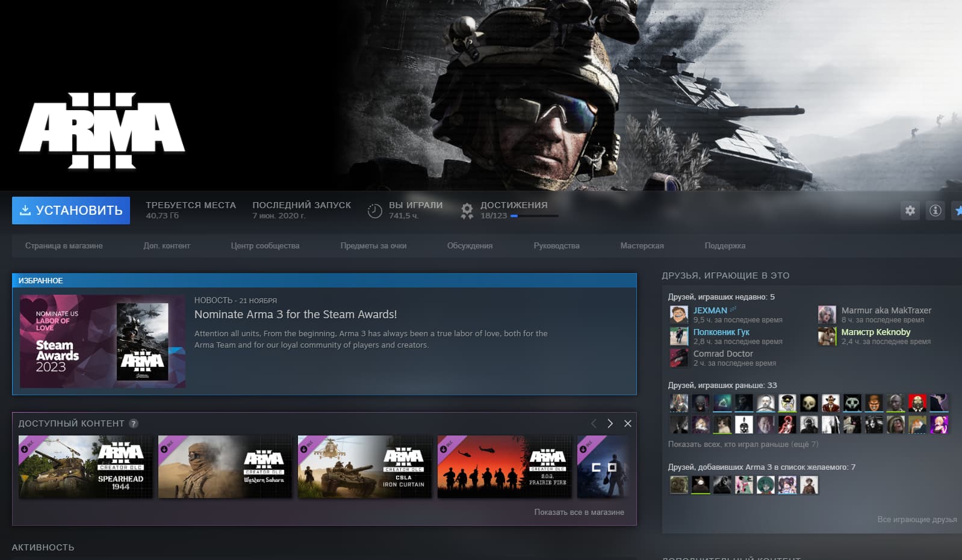Click the Arma III logo
This screenshot has width=962, height=560.
102,131
